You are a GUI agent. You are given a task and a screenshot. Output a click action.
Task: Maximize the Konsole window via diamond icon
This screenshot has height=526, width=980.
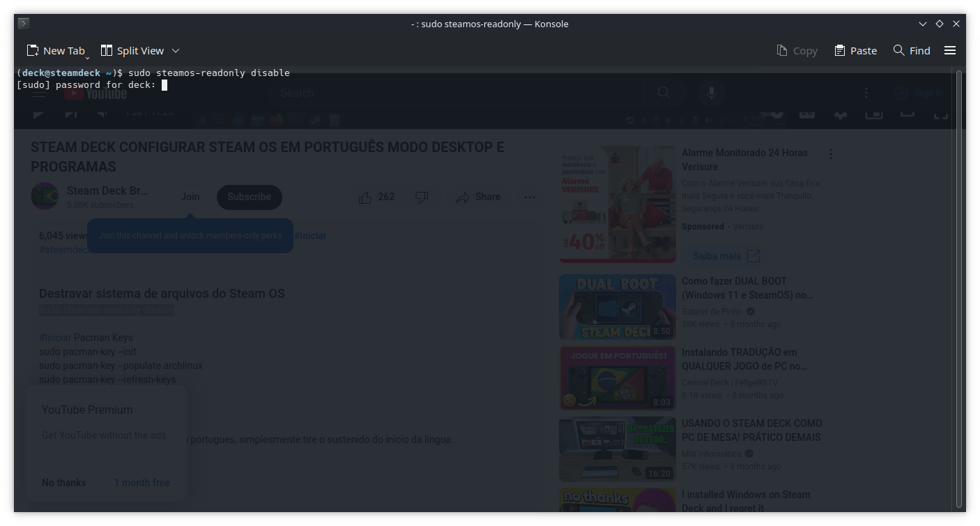[940, 24]
